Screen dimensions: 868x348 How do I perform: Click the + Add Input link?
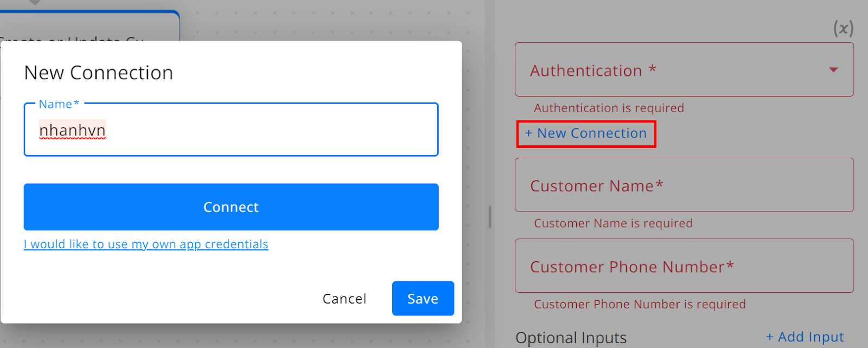point(805,337)
